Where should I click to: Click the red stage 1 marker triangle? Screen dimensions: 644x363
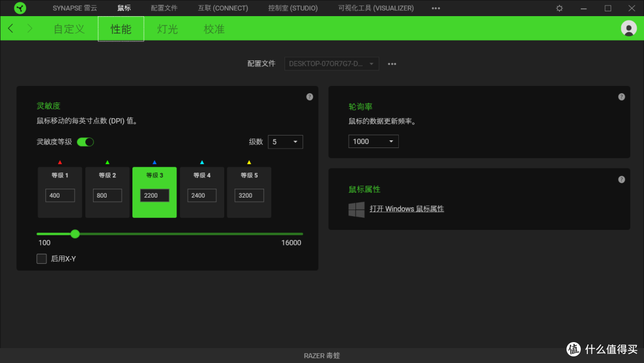point(60,162)
